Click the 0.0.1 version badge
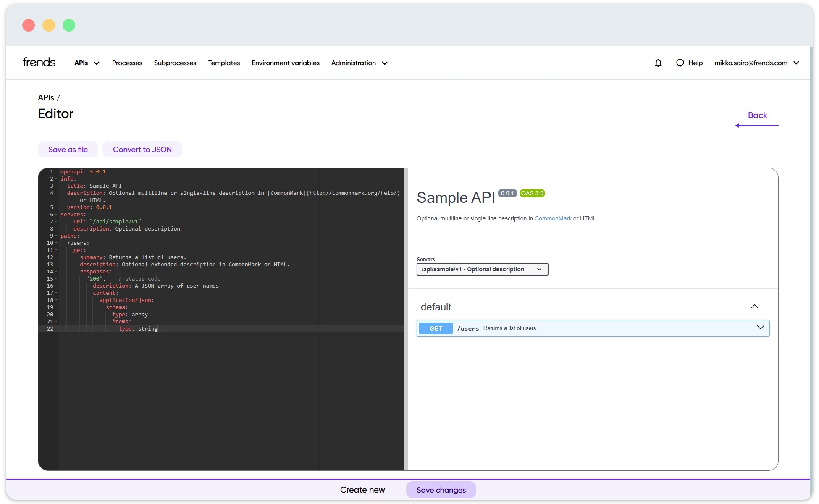Viewport: 819px width, 504px height. coord(507,193)
